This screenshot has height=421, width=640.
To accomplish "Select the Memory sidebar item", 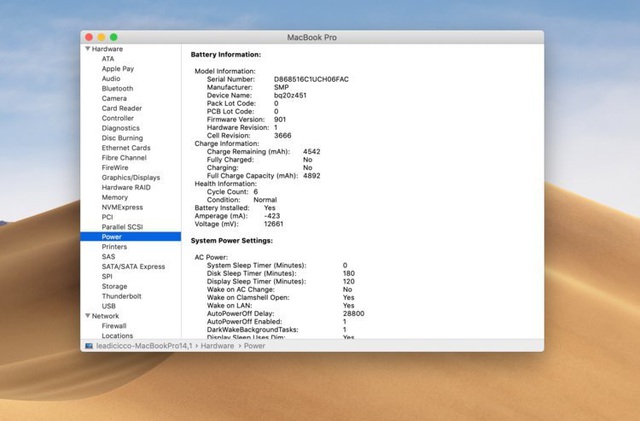I will [x=114, y=197].
